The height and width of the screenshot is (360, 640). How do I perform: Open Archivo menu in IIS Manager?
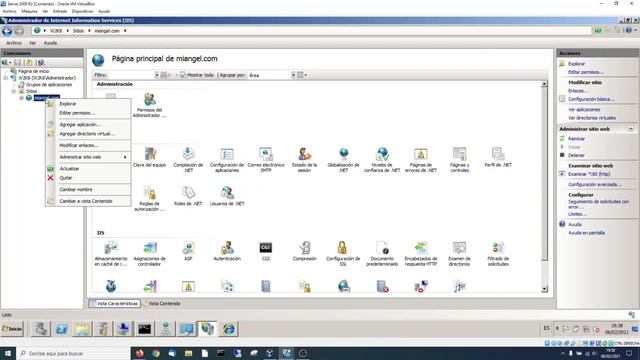pyautogui.click(x=14, y=43)
